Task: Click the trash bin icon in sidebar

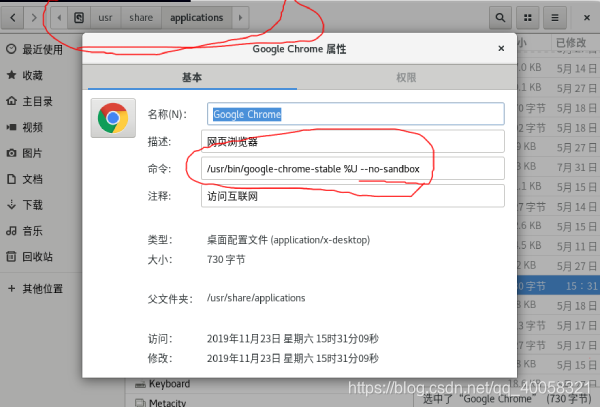Action: point(11,257)
